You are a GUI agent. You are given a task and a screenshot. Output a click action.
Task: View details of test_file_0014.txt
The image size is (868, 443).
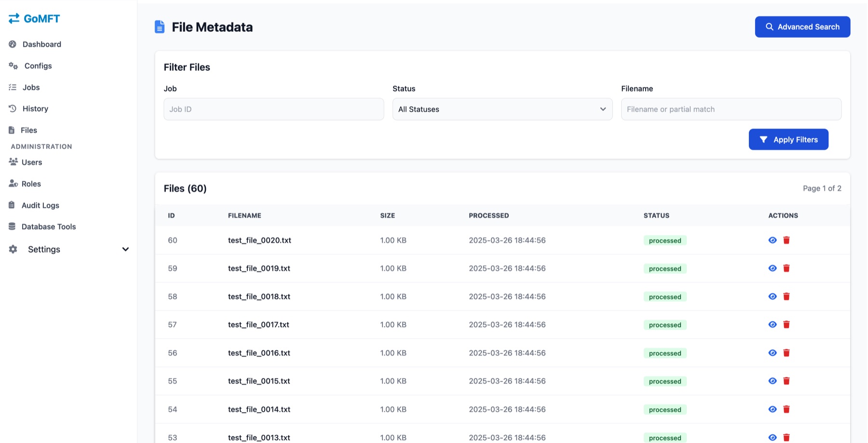coord(773,409)
